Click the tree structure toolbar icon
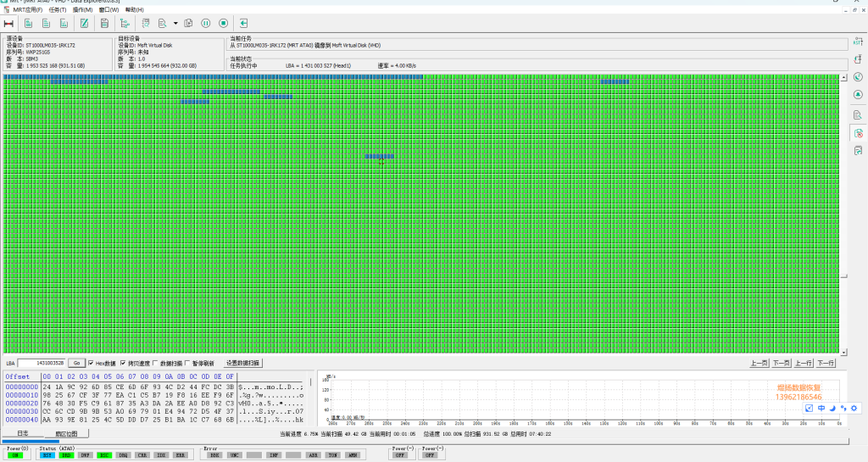 click(125, 23)
